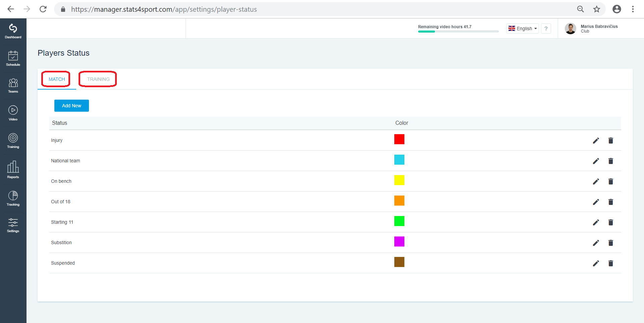This screenshot has height=323, width=644.
Task: Delete the Suspended status
Action: click(x=611, y=263)
